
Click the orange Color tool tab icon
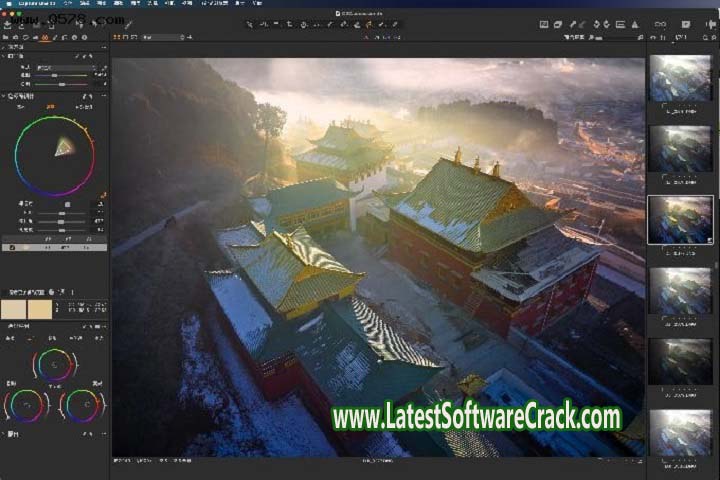tap(45, 37)
